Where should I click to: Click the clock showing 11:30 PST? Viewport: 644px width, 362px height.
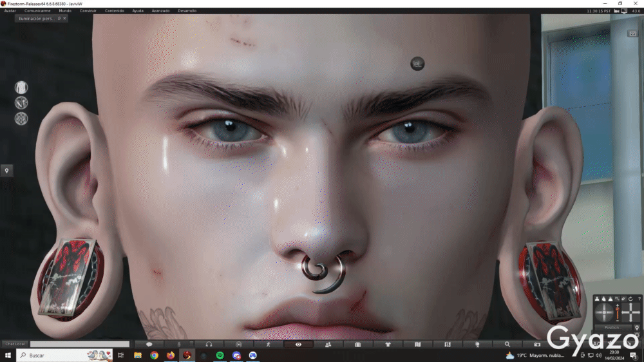[x=598, y=11]
